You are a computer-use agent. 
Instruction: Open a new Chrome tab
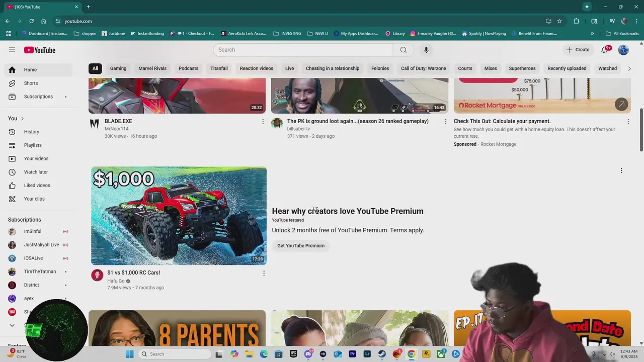pyautogui.click(x=89, y=7)
